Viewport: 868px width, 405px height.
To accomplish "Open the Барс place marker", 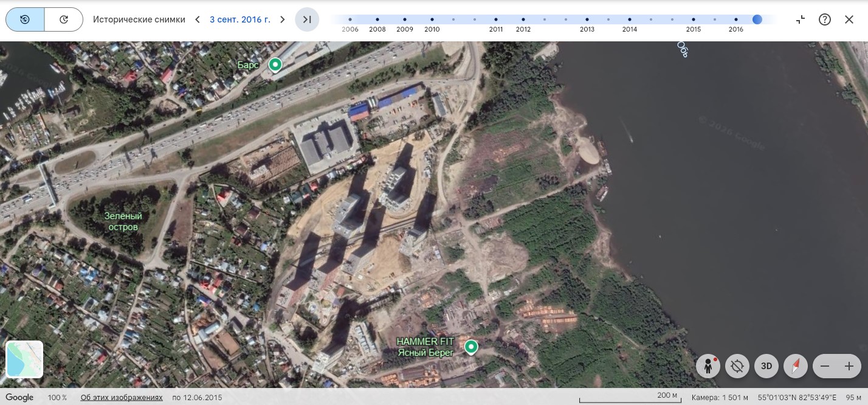I will (275, 65).
